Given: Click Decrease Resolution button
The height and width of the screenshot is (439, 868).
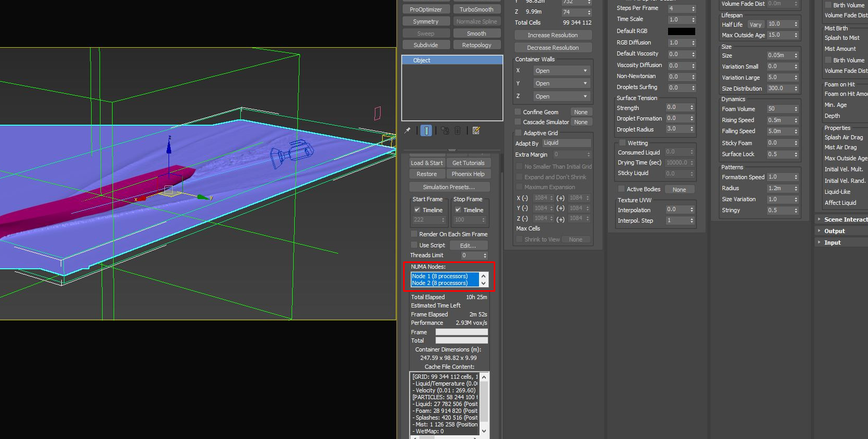Looking at the screenshot, I should 553,48.
